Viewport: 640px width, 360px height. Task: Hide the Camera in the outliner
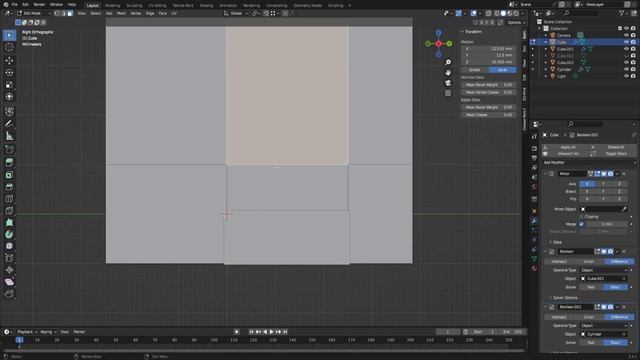click(x=626, y=35)
